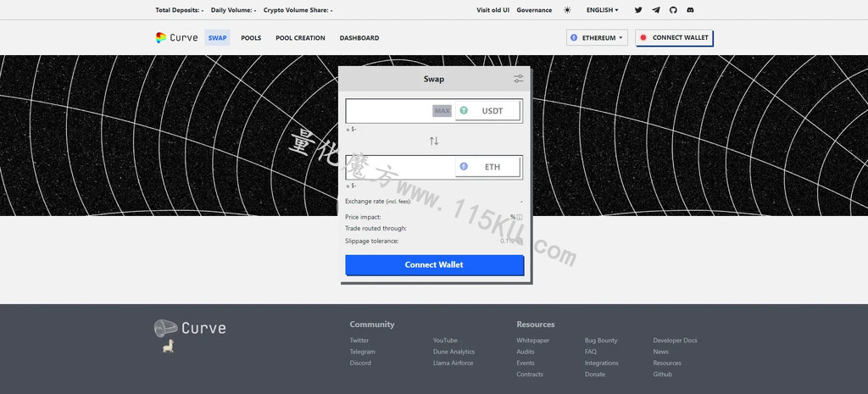Open footer Telegram link

click(x=362, y=352)
